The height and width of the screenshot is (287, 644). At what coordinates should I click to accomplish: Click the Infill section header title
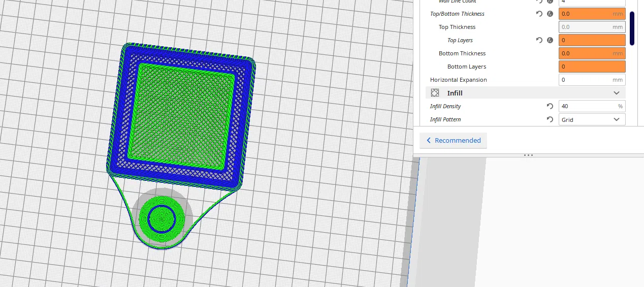(455, 93)
